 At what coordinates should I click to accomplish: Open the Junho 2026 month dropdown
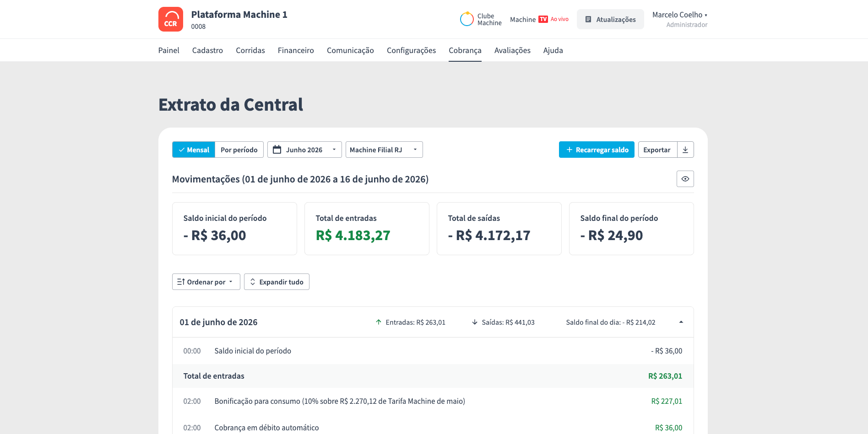(304, 150)
